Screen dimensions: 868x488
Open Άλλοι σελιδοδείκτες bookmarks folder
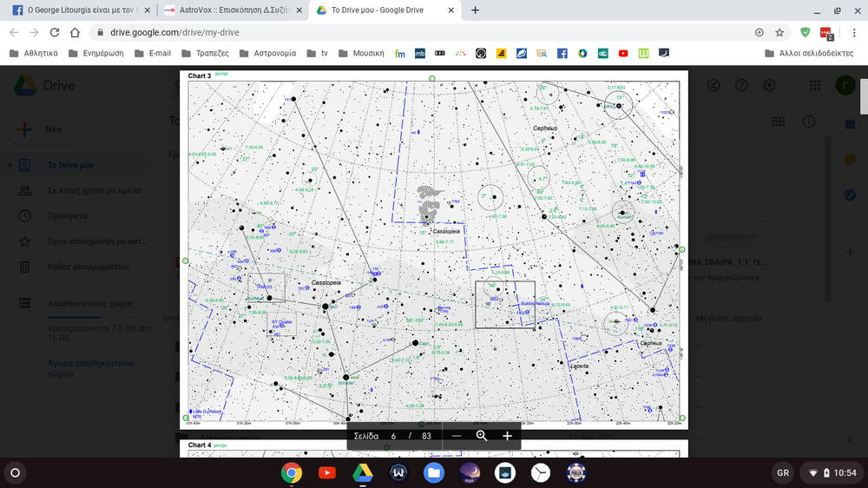pos(809,53)
